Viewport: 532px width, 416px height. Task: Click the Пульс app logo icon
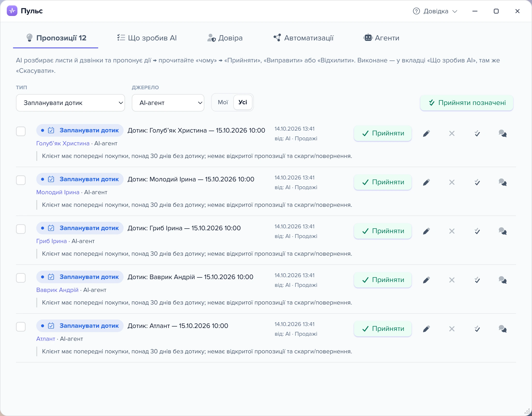[x=12, y=11]
